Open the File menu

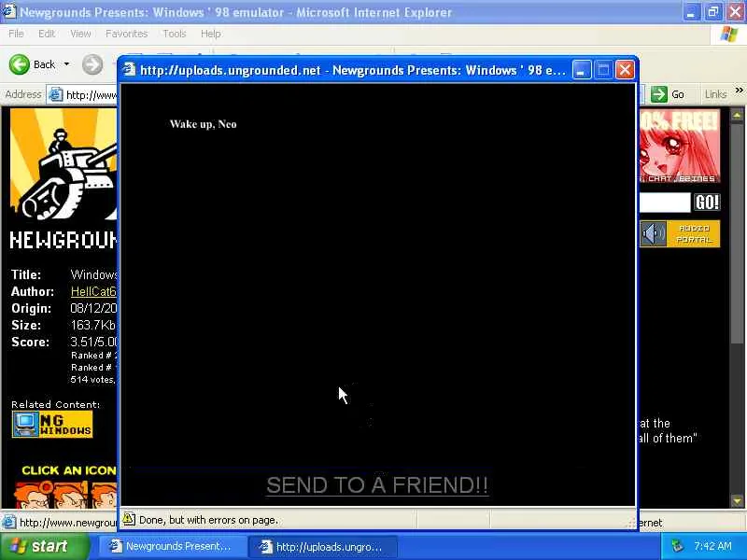16,34
